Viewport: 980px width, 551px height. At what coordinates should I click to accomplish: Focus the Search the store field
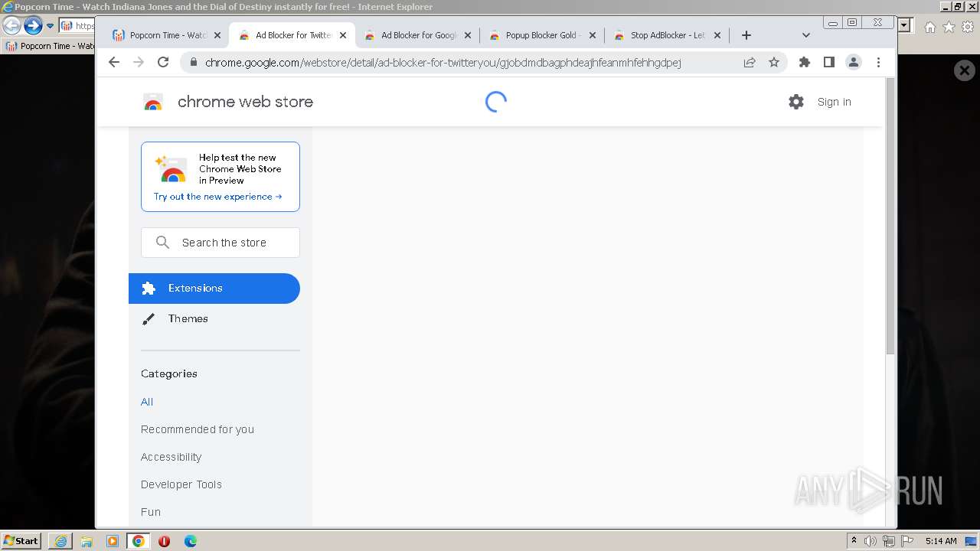[x=220, y=243]
